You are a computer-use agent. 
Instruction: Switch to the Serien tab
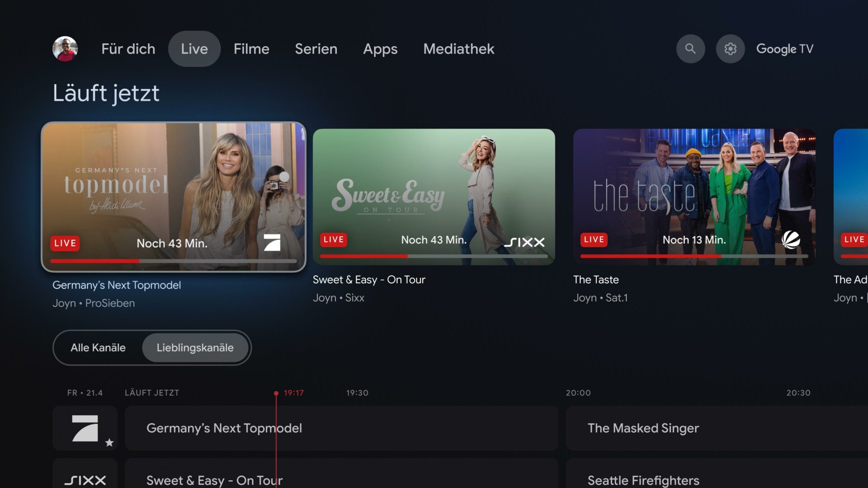(x=316, y=49)
